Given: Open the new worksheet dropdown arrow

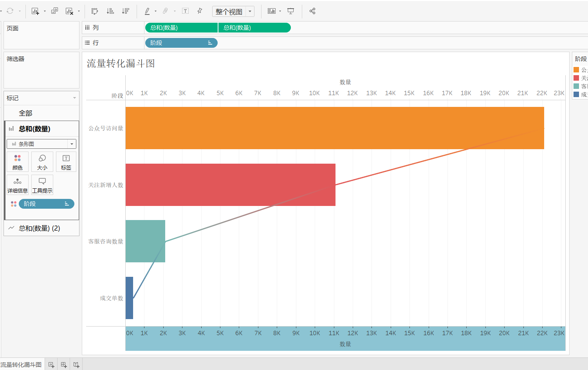Looking at the screenshot, I should 45,11.
